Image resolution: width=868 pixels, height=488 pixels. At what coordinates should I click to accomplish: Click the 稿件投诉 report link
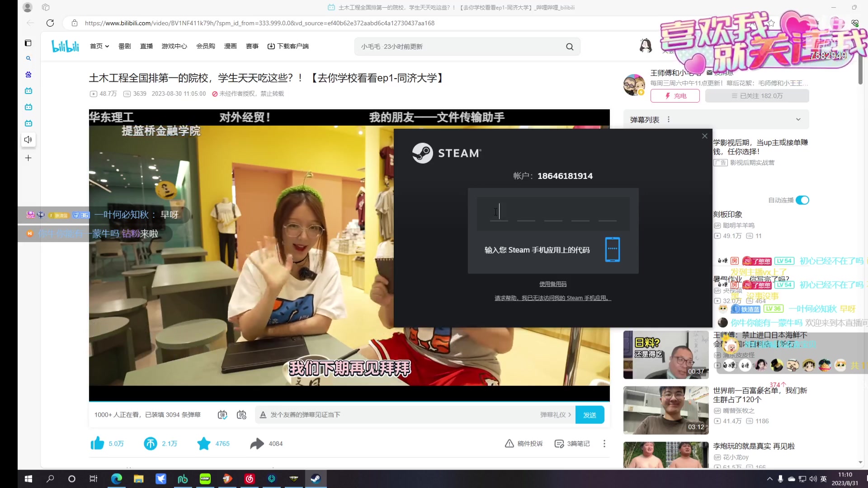[x=524, y=444]
